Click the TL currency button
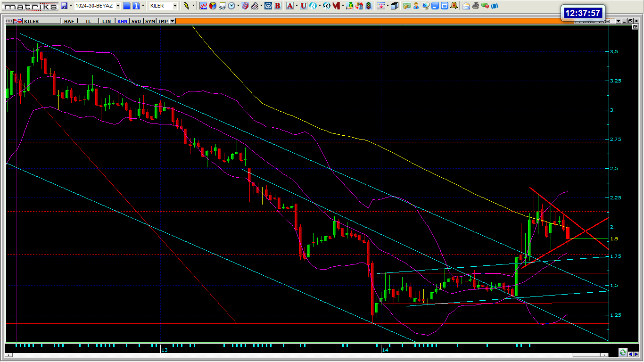 [x=88, y=21]
